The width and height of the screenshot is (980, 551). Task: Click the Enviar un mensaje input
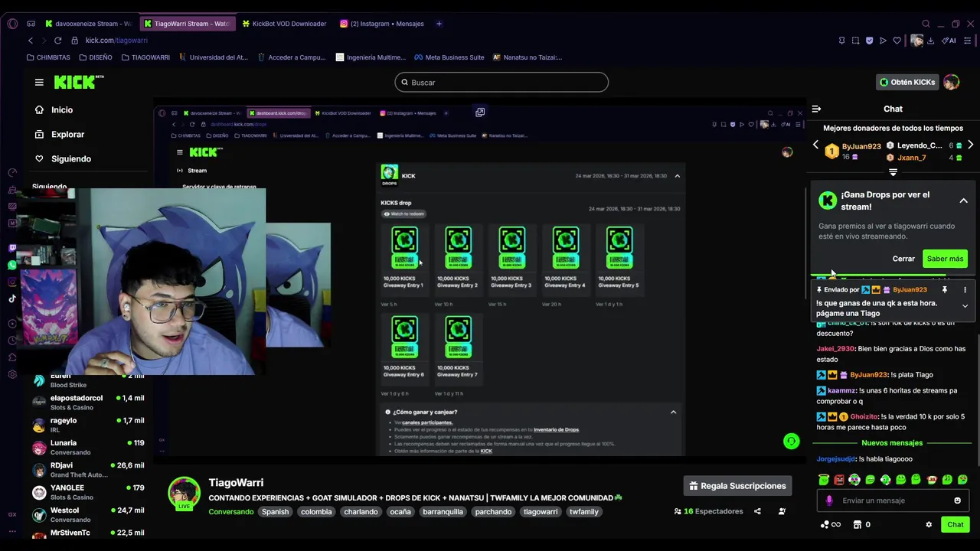pos(892,500)
